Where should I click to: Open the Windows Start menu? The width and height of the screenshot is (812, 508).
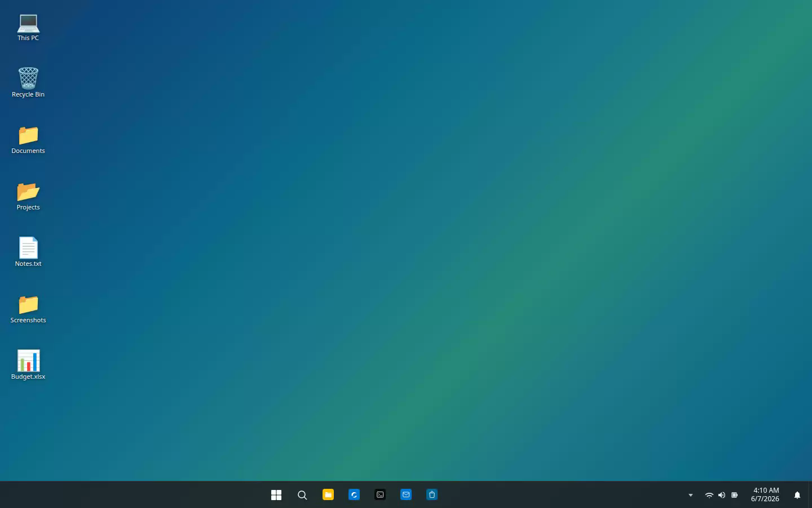click(x=276, y=495)
